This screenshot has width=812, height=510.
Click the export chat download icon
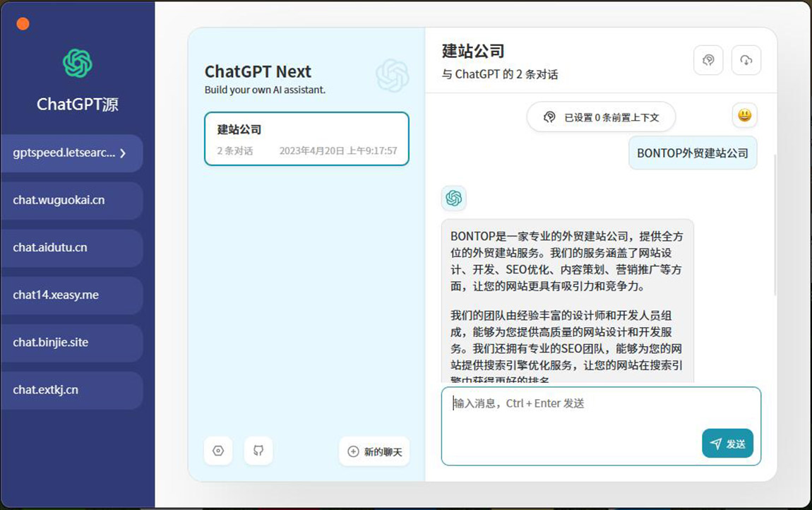[x=746, y=60]
